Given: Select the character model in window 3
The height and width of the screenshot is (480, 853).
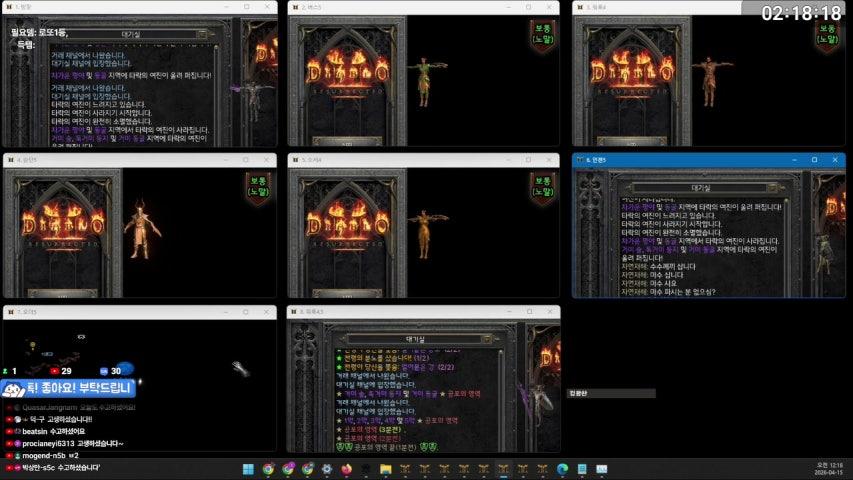Looking at the screenshot, I should pos(710,81).
